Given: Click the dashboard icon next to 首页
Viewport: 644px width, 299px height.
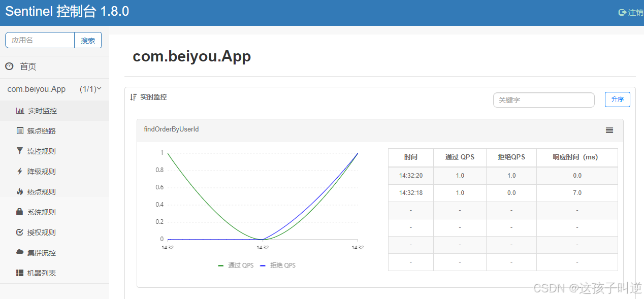Looking at the screenshot, I should point(9,67).
